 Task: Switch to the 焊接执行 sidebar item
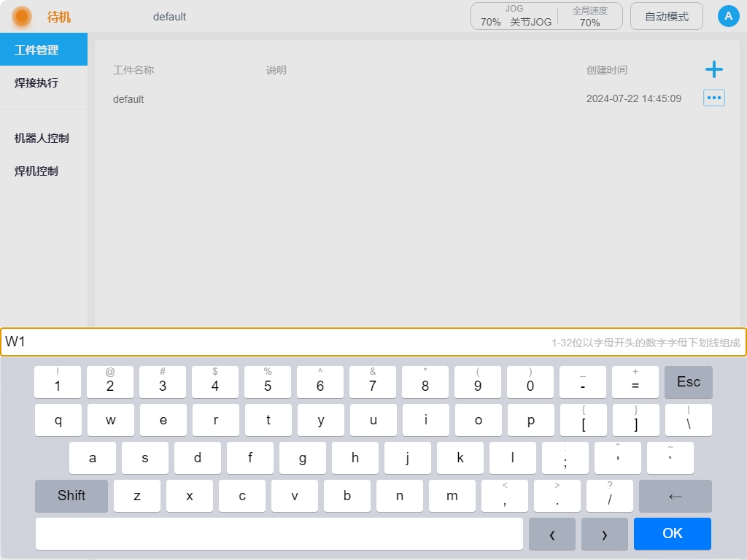44,83
